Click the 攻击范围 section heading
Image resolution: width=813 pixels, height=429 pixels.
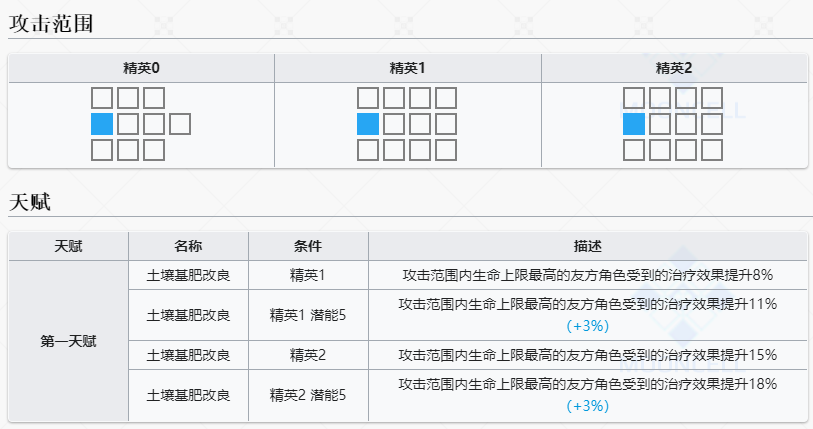(51, 23)
